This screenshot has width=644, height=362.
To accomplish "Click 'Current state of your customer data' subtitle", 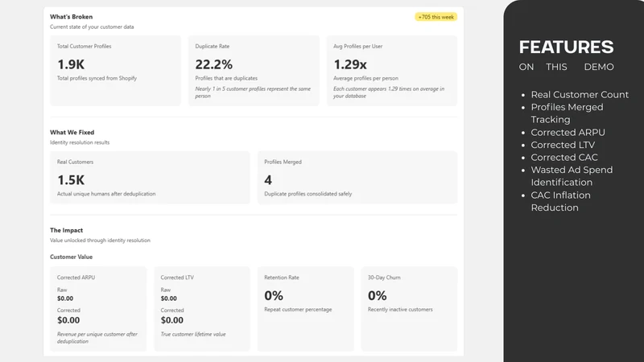I will [x=92, y=27].
